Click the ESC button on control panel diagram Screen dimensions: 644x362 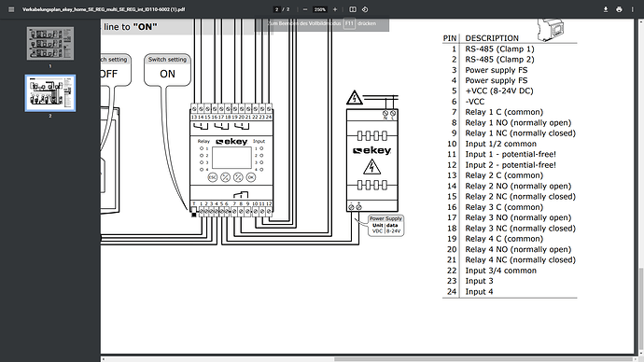(x=213, y=177)
